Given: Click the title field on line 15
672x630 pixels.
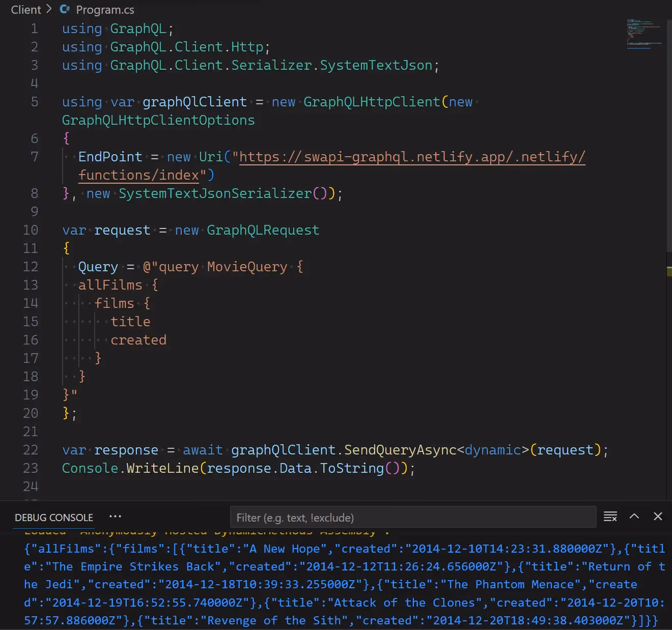Looking at the screenshot, I should (130, 321).
